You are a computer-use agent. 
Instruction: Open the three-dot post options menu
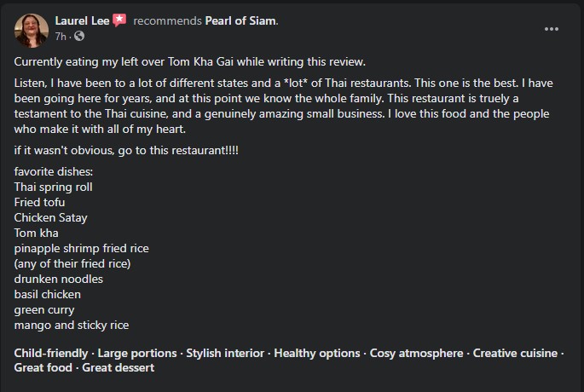coord(552,29)
